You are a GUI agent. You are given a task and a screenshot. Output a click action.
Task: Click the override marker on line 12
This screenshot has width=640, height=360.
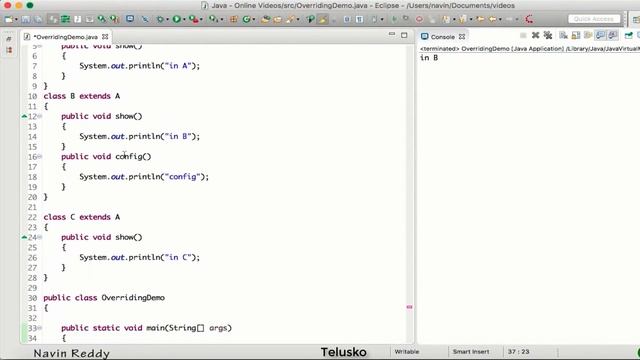pyautogui.click(x=24, y=116)
